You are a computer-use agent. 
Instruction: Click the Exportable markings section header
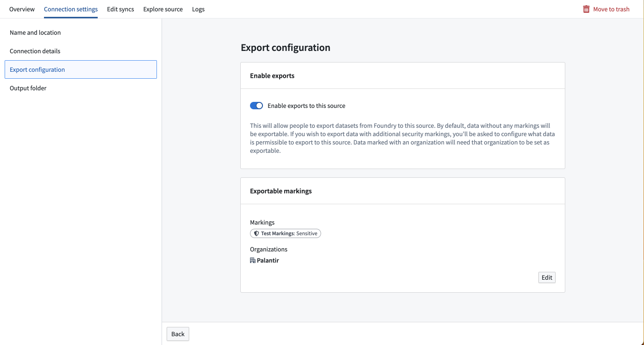point(281,191)
